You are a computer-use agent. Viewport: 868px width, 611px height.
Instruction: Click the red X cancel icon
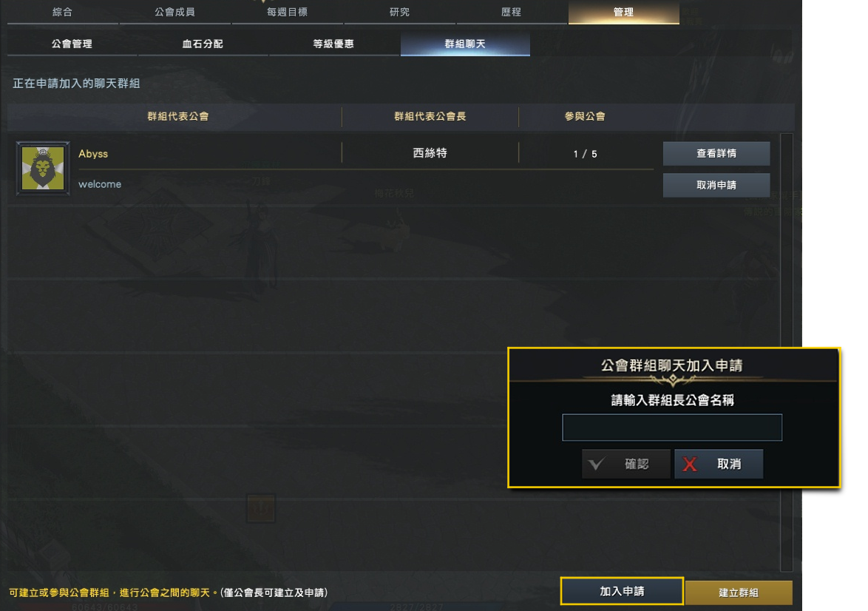pos(690,465)
